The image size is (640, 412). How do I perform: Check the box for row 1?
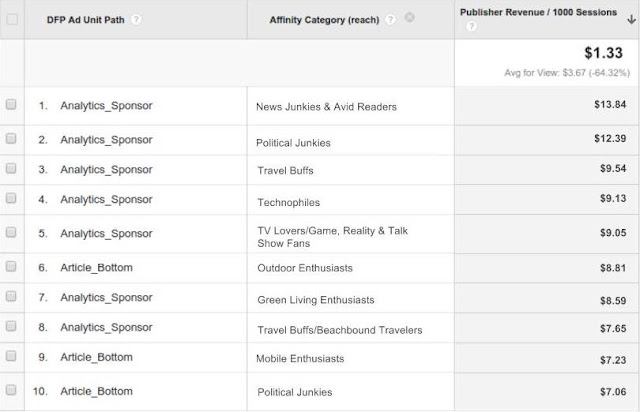[11, 105]
